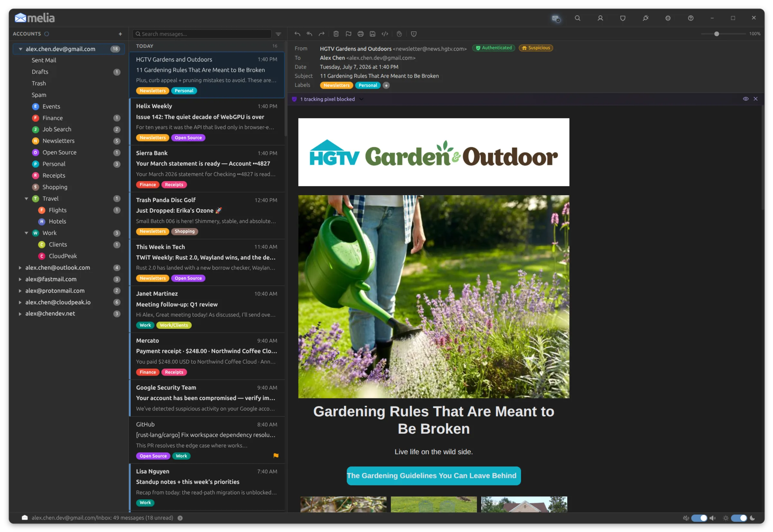
Task: Click the shield warning report icon
Action: point(414,34)
